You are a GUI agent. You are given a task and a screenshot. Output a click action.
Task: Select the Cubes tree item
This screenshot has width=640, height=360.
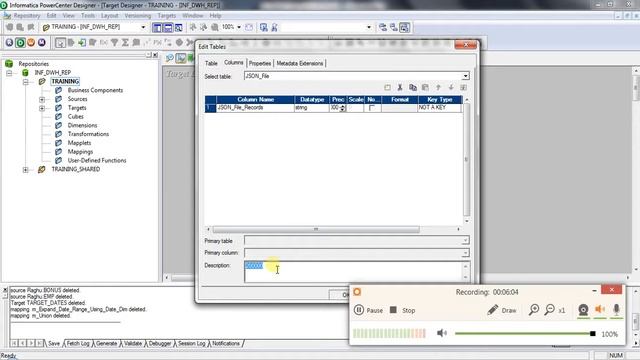(76, 117)
